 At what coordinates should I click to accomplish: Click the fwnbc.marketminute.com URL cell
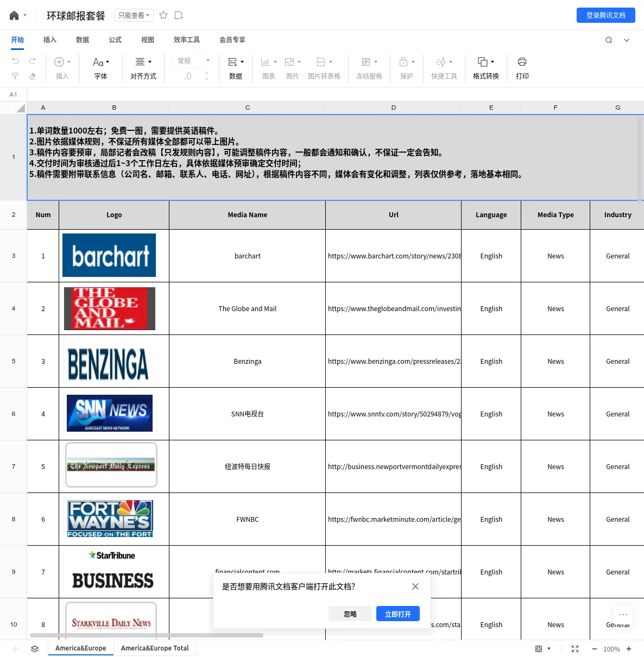pos(394,519)
